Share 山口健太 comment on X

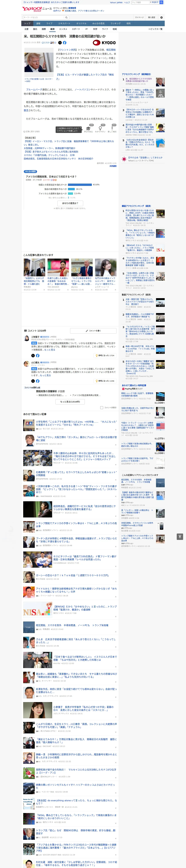pyautogui.click(x=33, y=381)
